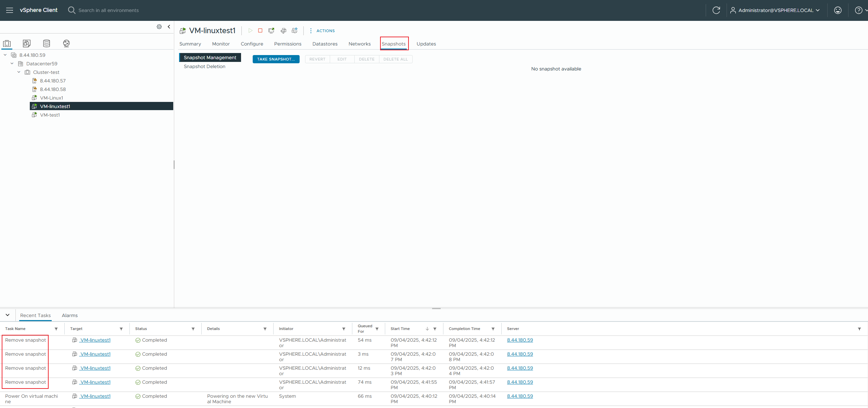Open 8.44.180.59 server link in Power On row
This screenshot has width=868, height=408.
pyautogui.click(x=520, y=396)
